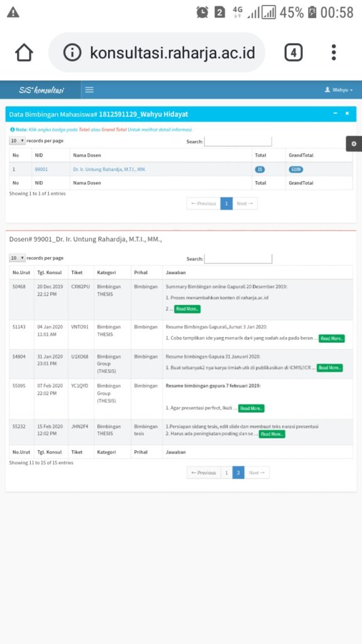Viewport: 362px width, 644px height.
Task: Click Read More for ticket CXW2PU
Action: click(187, 309)
